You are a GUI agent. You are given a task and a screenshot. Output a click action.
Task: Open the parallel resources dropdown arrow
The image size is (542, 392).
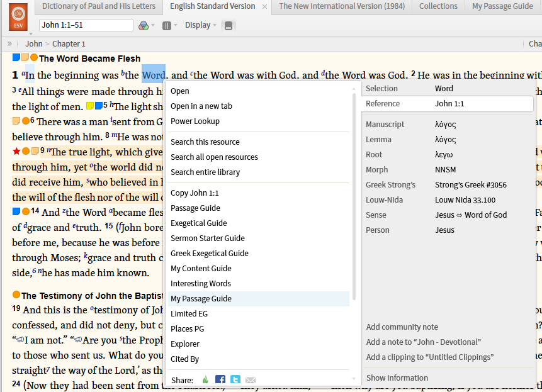(176, 26)
